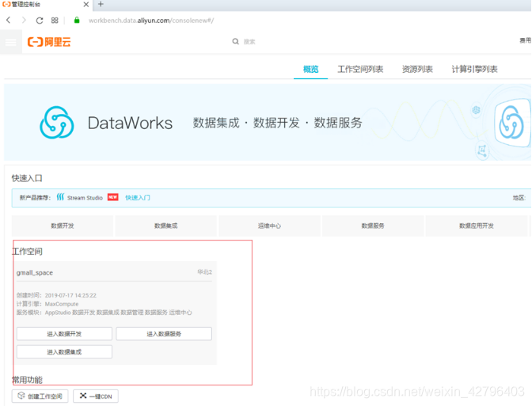Go back with the browser back arrow
This screenshot has height=406, width=532.
[9, 21]
